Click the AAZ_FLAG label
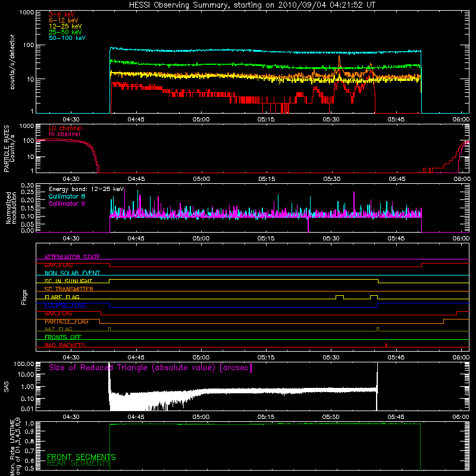The height and width of the screenshot is (476, 476). [58, 329]
